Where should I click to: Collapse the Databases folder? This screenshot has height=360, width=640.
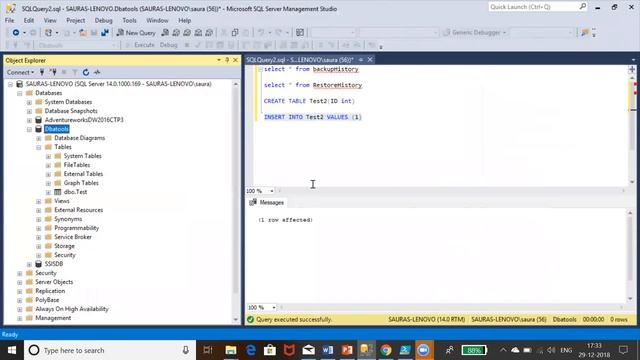point(20,93)
